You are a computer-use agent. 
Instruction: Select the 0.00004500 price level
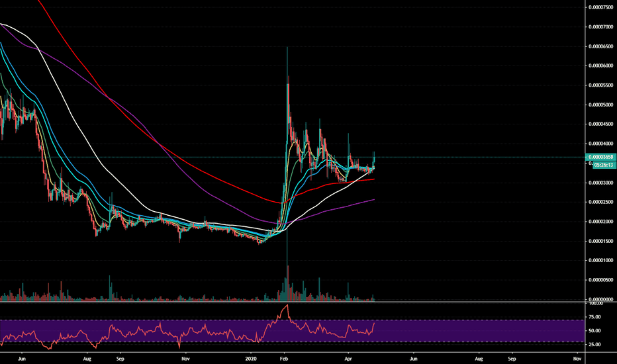(x=601, y=124)
